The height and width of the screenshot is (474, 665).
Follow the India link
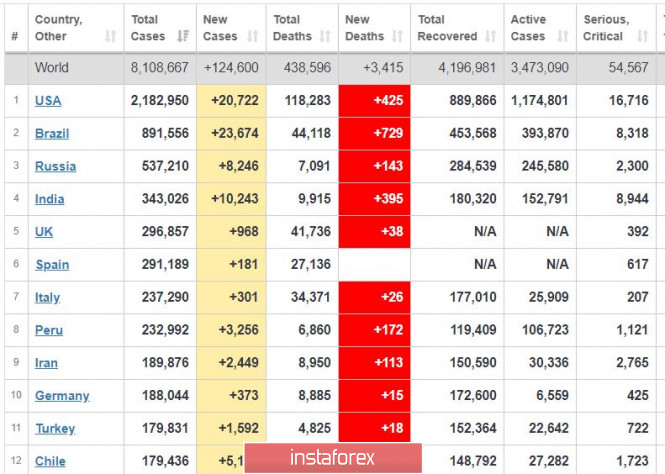[x=49, y=199]
